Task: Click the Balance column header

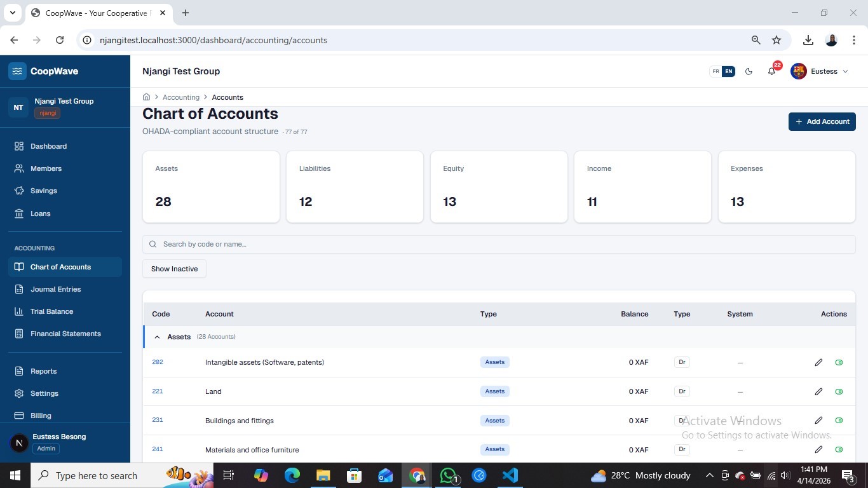Action: tap(634, 314)
